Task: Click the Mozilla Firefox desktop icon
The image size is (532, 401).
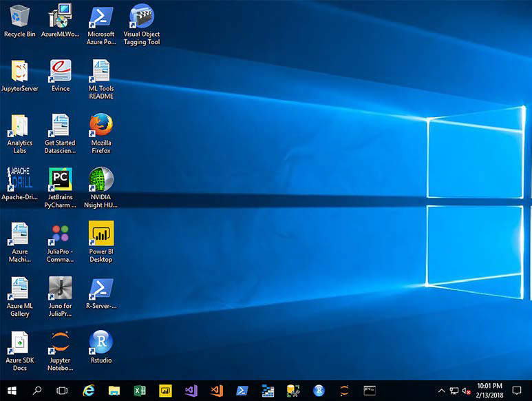Action: pyautogui.click(x=101, y=125)
